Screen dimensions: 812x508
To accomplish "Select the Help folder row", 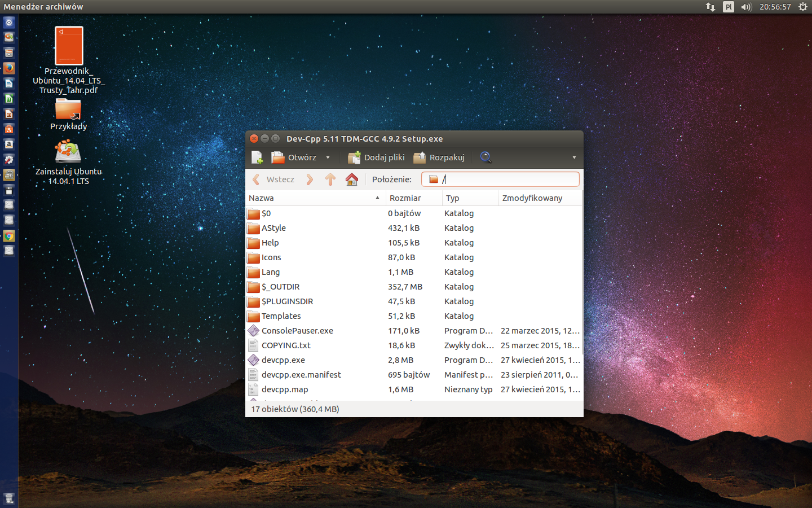I will click(x=413, y=243).
